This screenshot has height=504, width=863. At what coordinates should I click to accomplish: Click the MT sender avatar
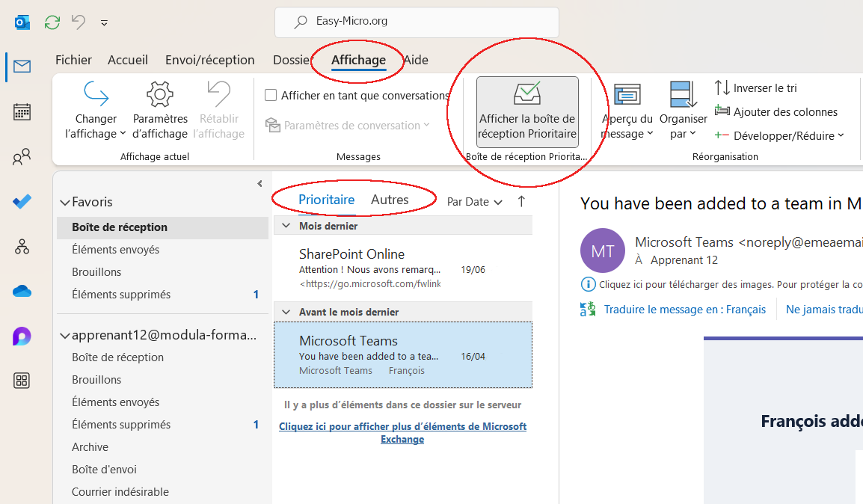(603, 251)
